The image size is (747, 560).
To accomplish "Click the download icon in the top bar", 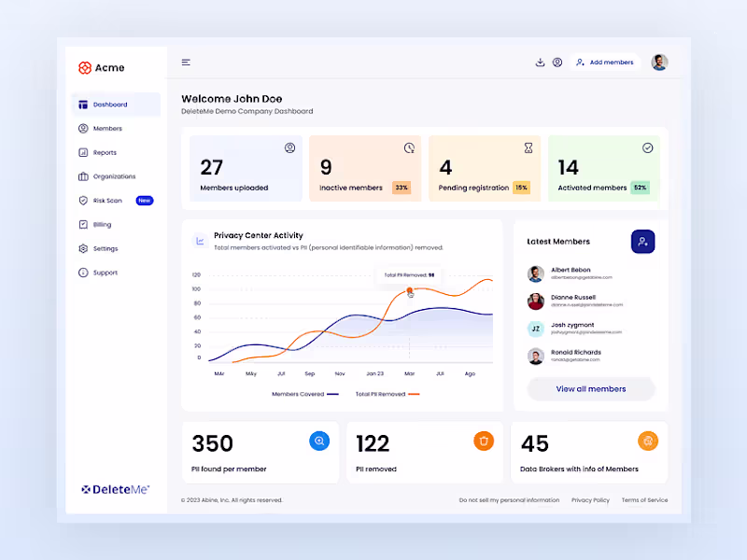I will click(540, 62).
